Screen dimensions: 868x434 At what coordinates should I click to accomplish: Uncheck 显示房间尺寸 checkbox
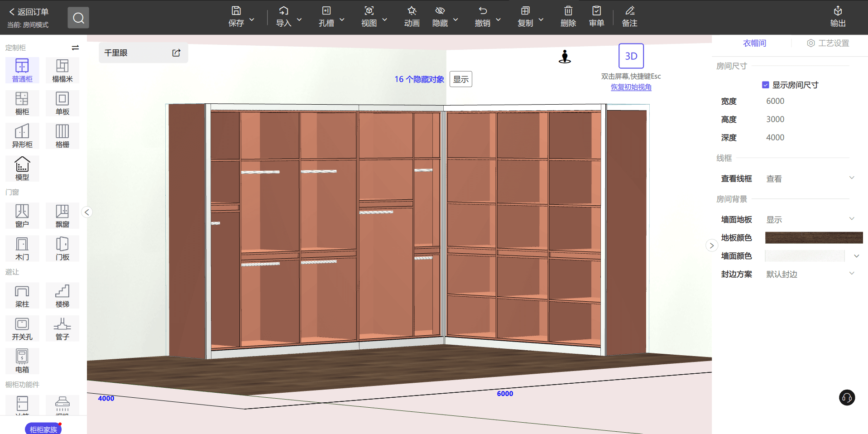pos(765,85)
